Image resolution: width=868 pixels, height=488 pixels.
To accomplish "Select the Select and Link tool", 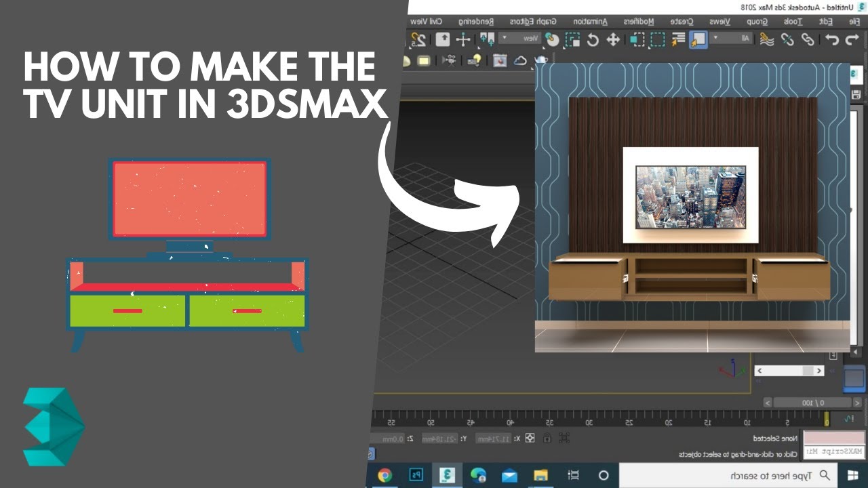I will (x=808, y=39).
